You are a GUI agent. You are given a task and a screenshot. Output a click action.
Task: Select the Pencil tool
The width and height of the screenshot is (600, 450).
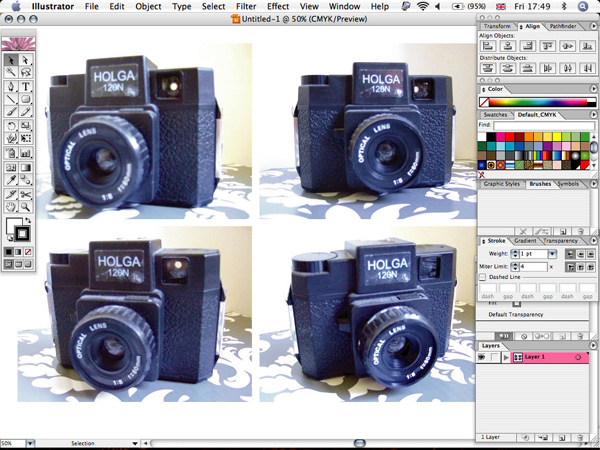click(x=25, y=112)
